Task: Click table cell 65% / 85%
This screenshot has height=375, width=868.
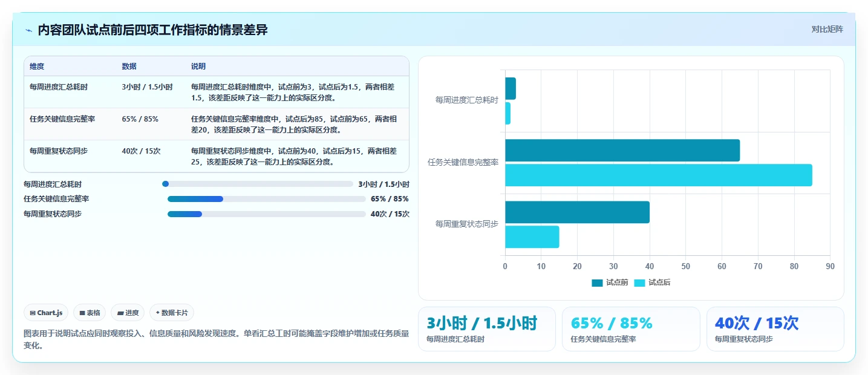Action: tap(140, 119)
